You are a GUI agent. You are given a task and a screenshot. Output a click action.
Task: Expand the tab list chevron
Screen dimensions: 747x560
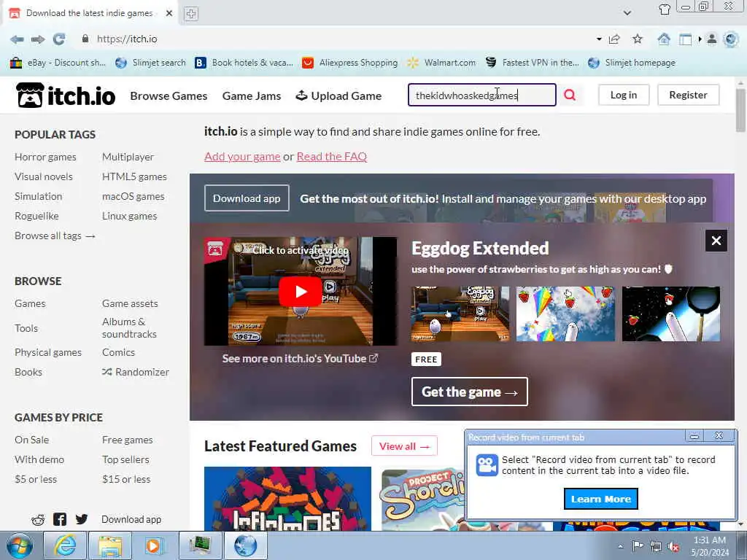(627, 13)
